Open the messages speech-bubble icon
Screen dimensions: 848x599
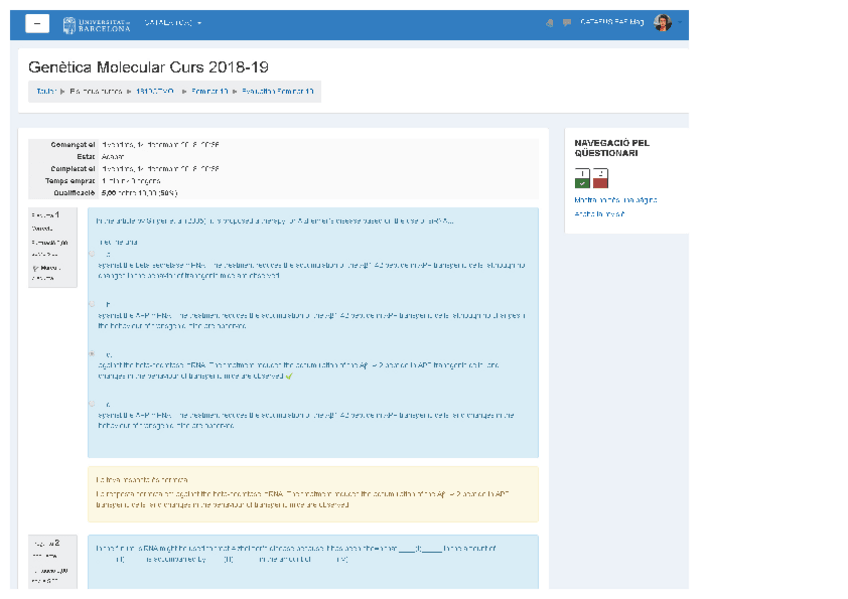pos(566,23)
